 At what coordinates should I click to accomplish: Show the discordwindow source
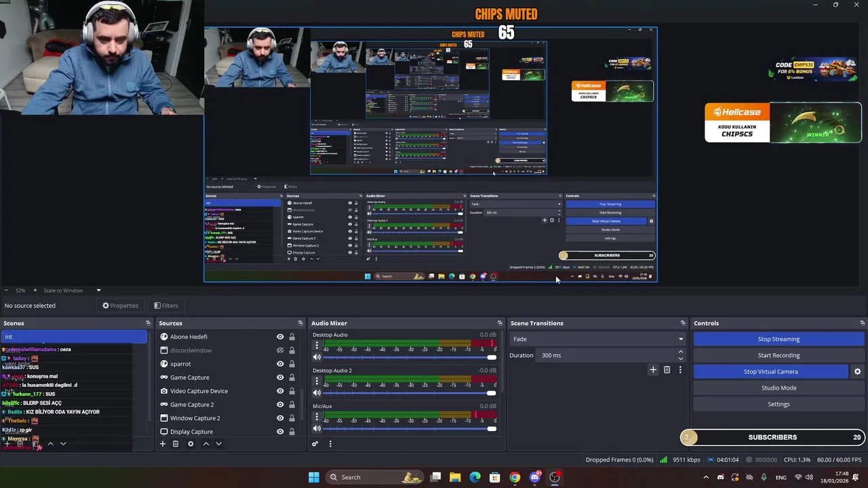click(x=280, y=350)
